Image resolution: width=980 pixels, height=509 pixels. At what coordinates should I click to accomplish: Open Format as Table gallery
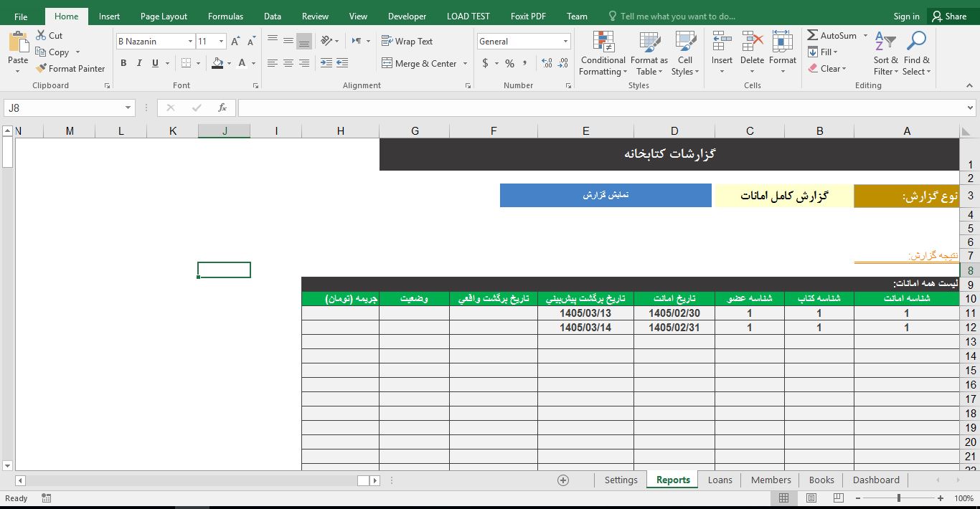[x=649, y=53]
